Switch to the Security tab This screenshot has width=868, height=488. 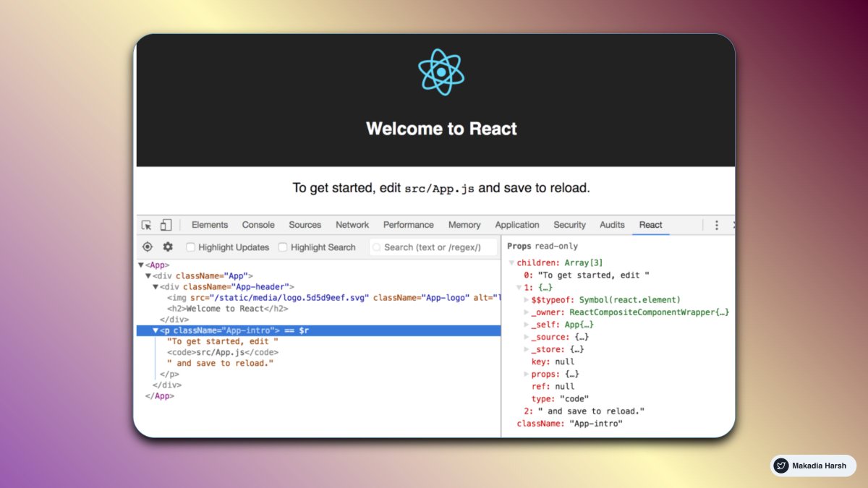tap(569, 225)
